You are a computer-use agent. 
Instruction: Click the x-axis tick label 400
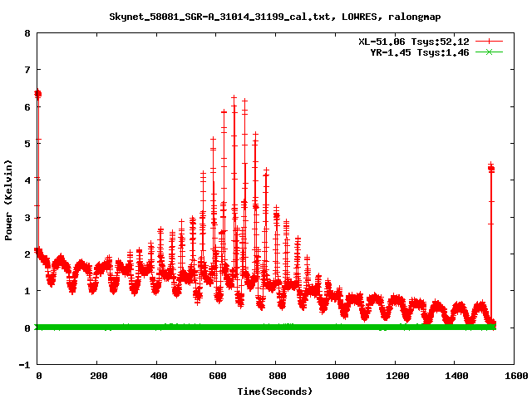coord(159,376)
